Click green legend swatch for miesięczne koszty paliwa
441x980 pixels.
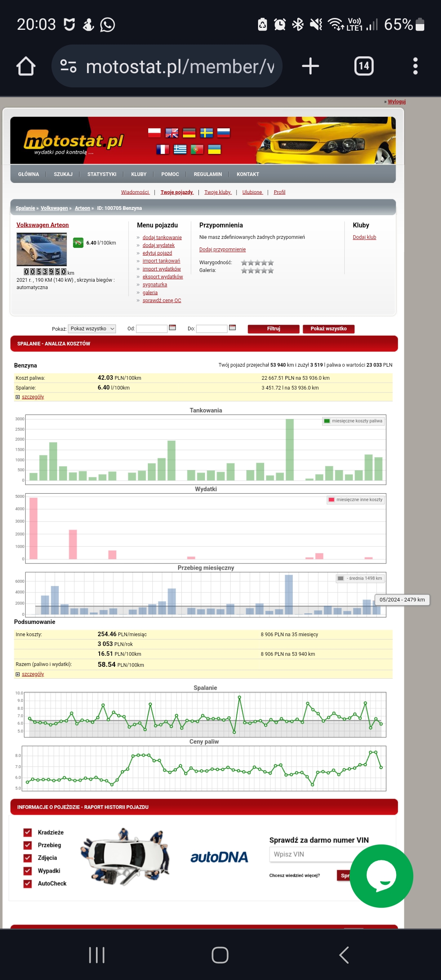[x=327, y=421]
